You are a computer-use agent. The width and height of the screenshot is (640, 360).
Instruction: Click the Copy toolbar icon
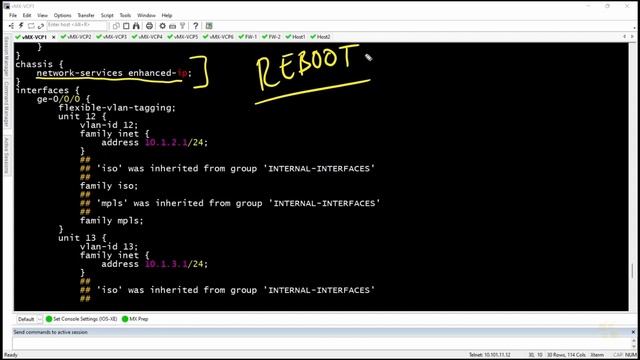116,26
